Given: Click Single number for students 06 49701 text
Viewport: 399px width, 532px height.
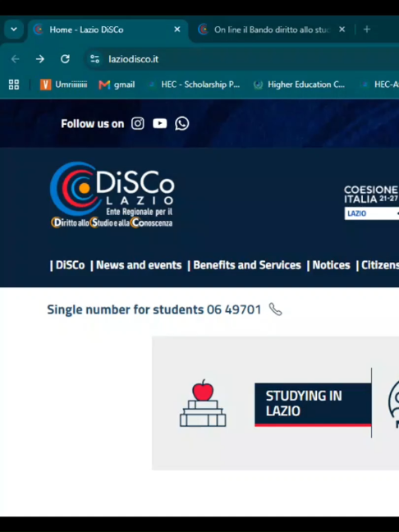Looking at the screenshot, I should point(154,310).
